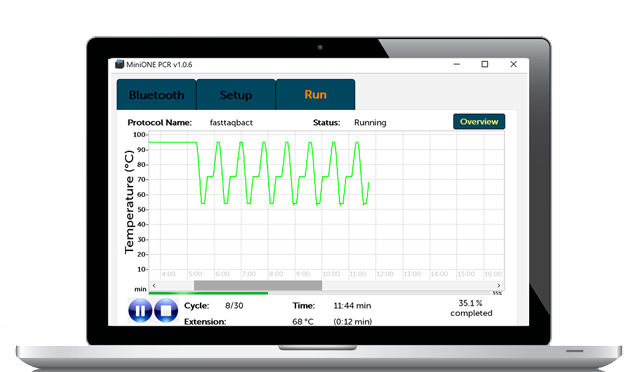This screenshot has width=642, height=372.
Task: Click the '(0:12 min)' step time
Action: coord(353,322)
